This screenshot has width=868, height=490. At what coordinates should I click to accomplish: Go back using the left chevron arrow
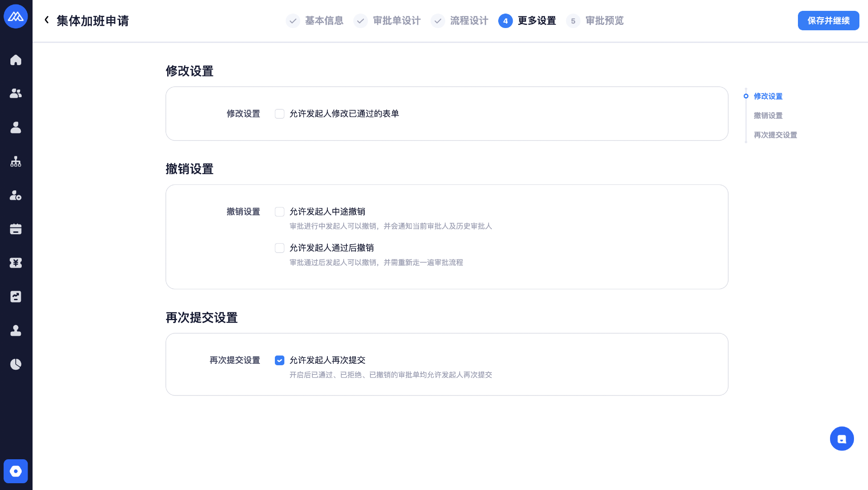[47, 20]
